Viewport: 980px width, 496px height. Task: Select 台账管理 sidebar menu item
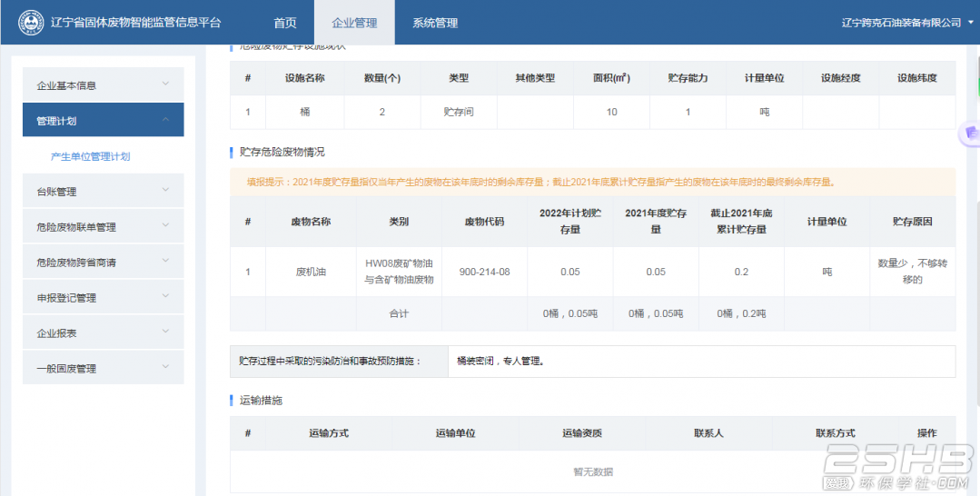pos(104,192)
